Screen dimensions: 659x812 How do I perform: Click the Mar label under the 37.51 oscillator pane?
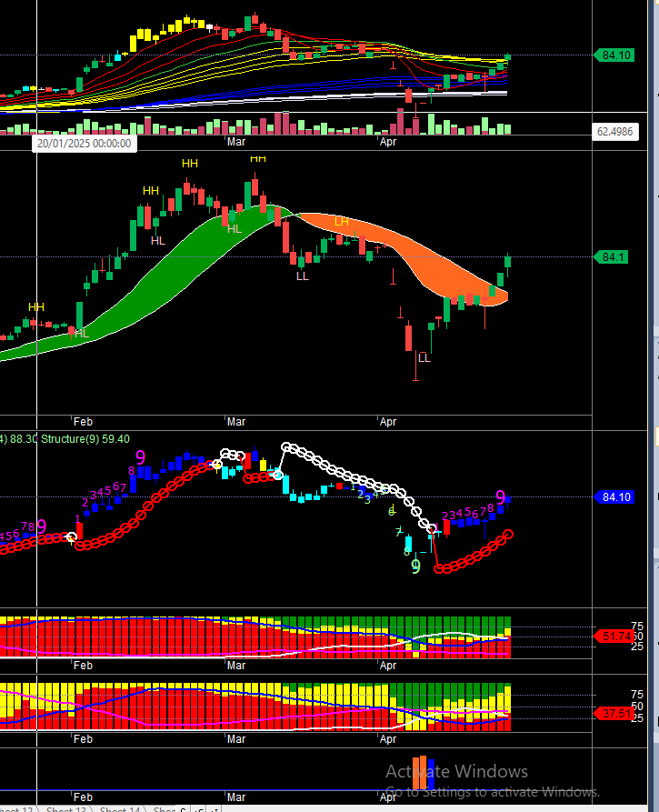point(236,739)
